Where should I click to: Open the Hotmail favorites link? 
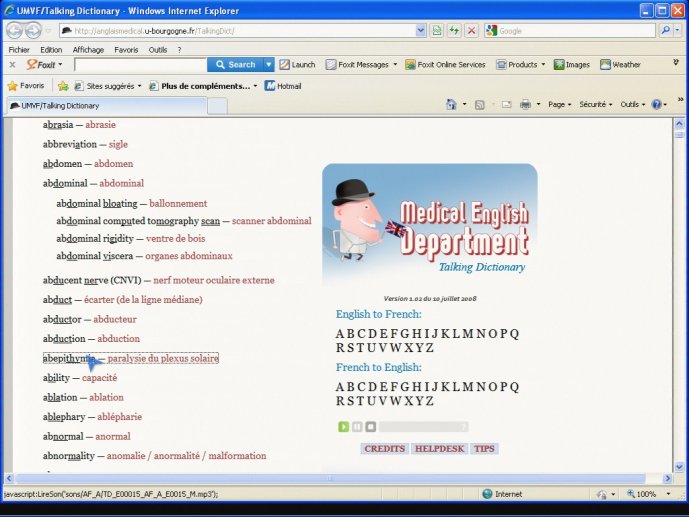coord(283,86)
